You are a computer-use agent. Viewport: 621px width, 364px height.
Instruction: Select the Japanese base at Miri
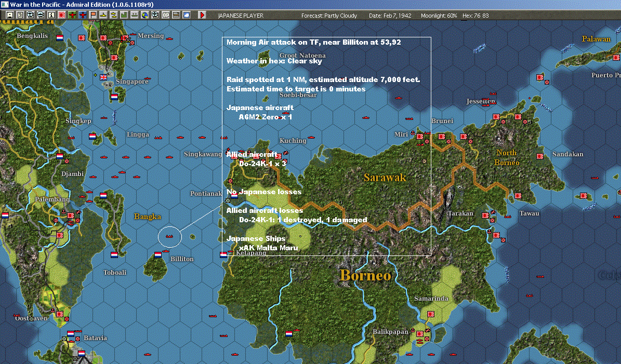[x=420, y=137]
